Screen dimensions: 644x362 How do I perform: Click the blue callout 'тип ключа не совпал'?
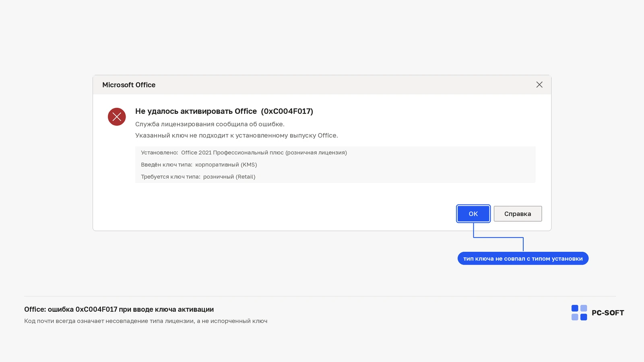pos(523,259)
